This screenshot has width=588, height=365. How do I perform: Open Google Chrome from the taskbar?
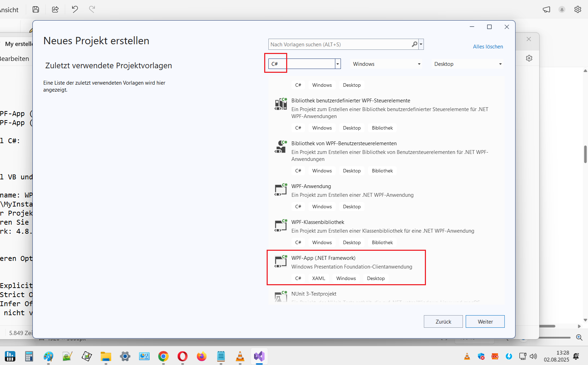coord(163,356)
